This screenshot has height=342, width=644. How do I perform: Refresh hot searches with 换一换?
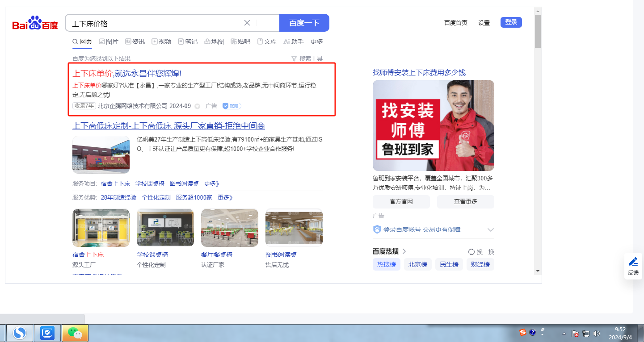tap(481, 251)
